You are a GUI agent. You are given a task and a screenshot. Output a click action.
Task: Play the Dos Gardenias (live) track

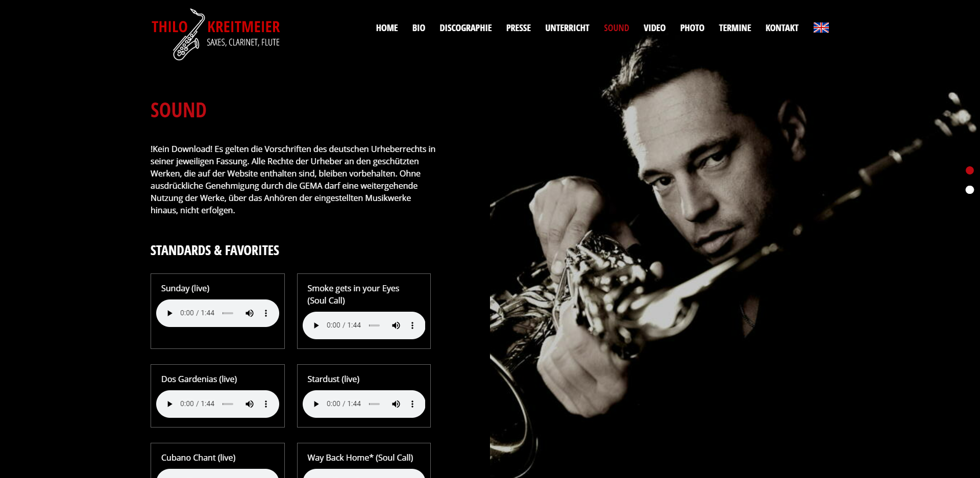coord(170,404)
